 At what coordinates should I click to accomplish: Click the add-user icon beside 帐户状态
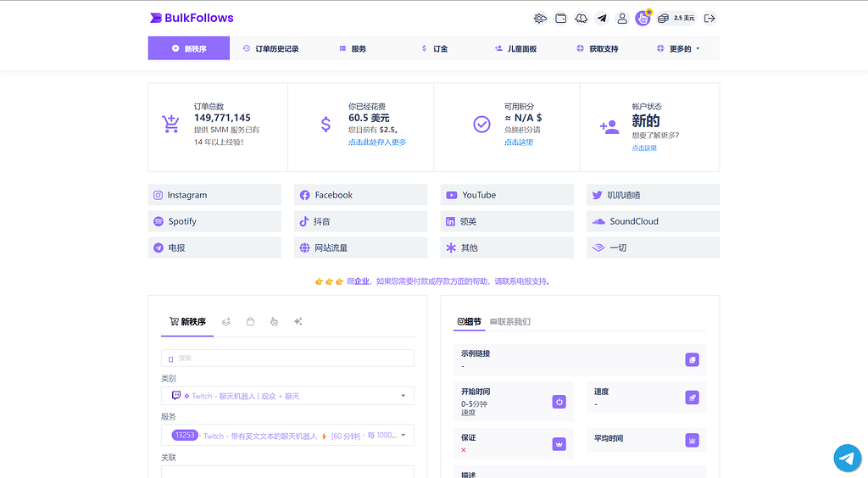(x=609, y=127)
